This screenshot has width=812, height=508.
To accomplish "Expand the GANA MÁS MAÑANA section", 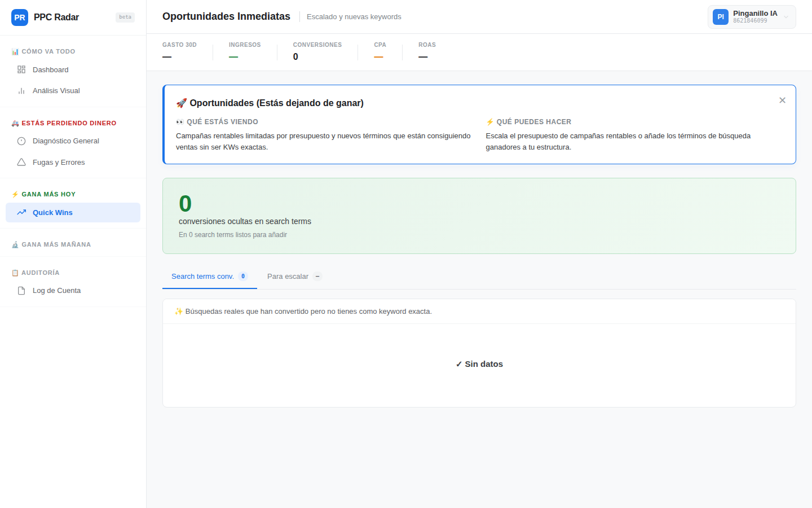I will (51, 244).
